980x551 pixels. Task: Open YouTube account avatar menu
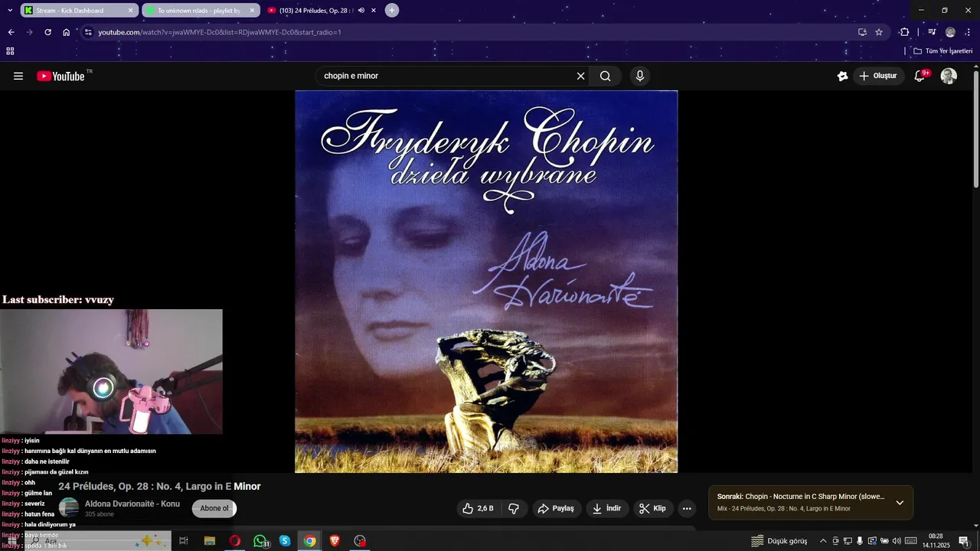(949, 76)
